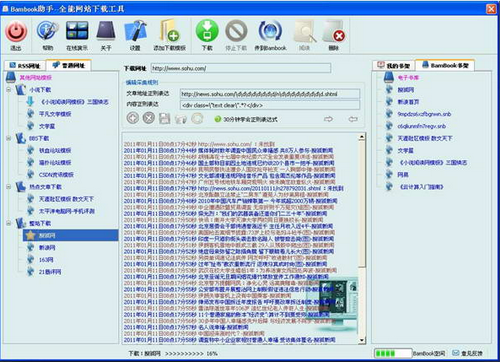This screenshot has height=362, width=500.
Task: Click the 其他网站模板 root drive icon
Action: pyautogui.click(x=11, y=77)
